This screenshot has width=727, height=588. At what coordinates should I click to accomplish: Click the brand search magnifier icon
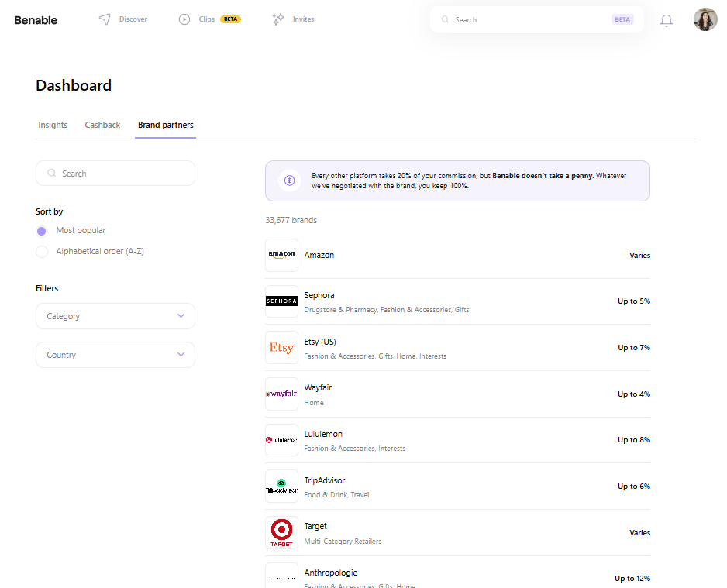(51, 173)
